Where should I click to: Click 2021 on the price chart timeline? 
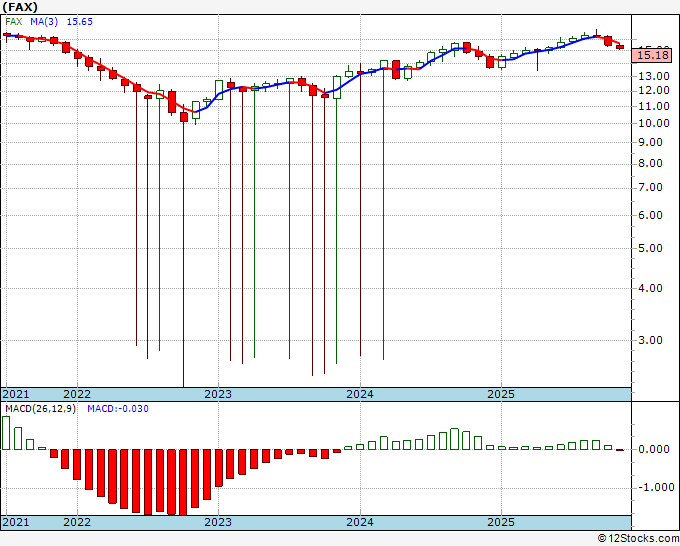[16, 394]
